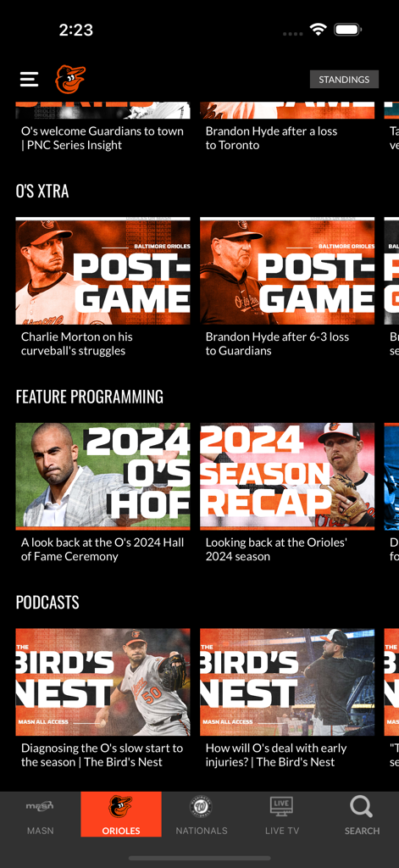This screenshot has width=399, height=868.
Task: Tap the FEATURE PROGRAMMING section heading
Action: pyautogui.click(x=90, y=397)
